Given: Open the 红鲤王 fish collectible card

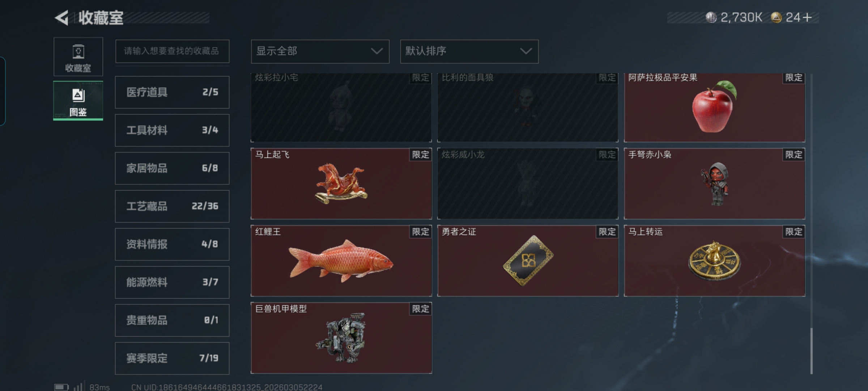Looking at the screenshot, I should (341, 261).
